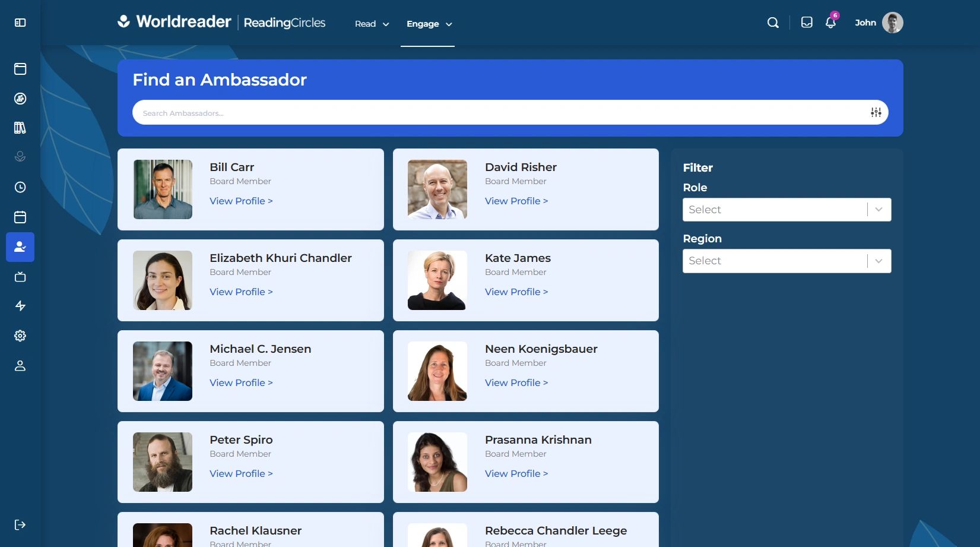Open the clock history icon in sidebar
The width and height of the screenshot is (980, 547).
(x=20, y=187)
